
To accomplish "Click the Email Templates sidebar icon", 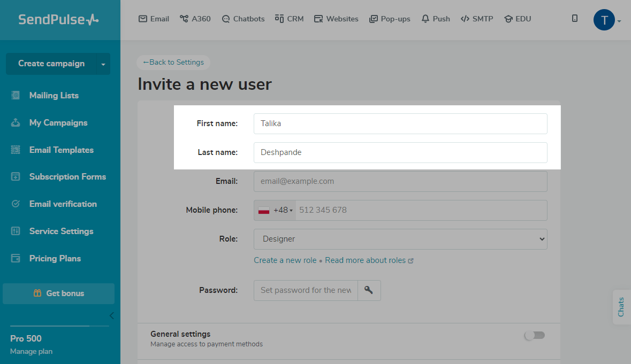I will tap(16, 150).
